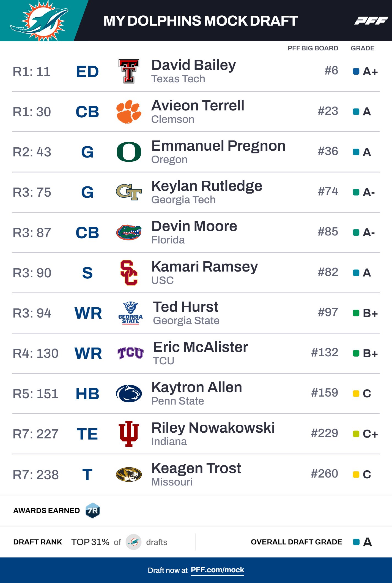The height and width of the screenshot is (583, 392).
Task: Click the Indiana trident logo
Action: tap(129, 434)
